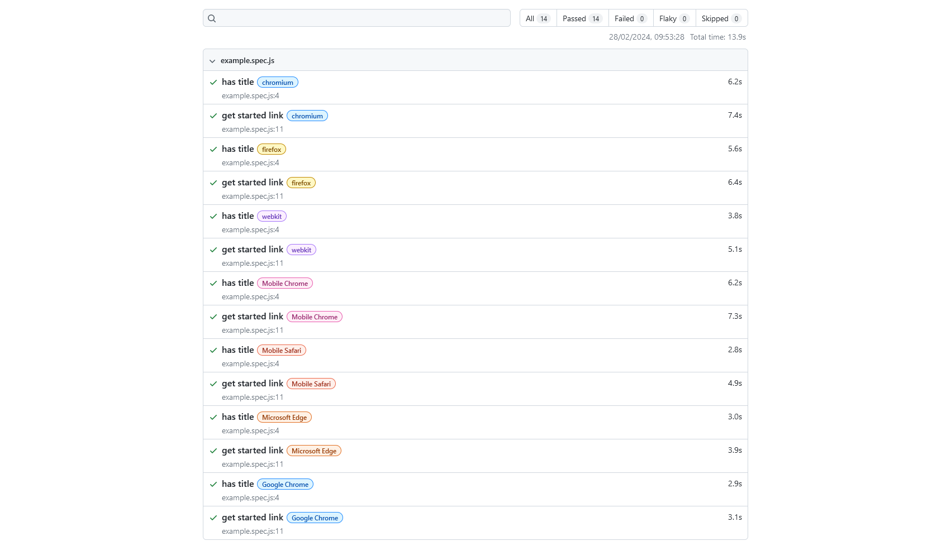Click Mobile Chrome tag on get started link row
The height and width of the screenshot is (560, 951).
coord(315,317)
